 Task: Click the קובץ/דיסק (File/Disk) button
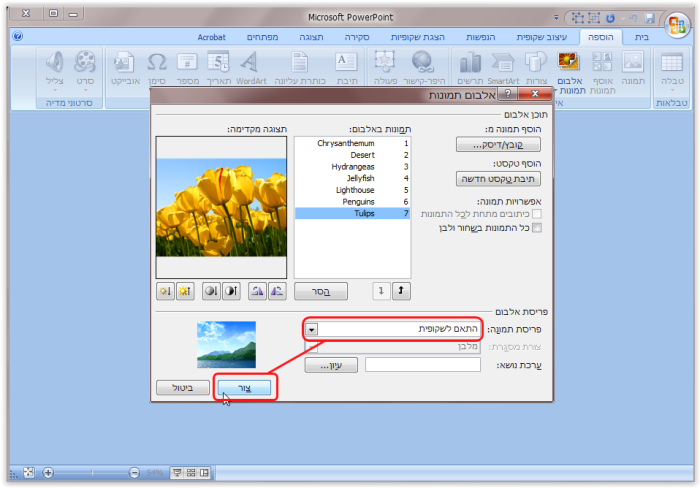point(498,146)
